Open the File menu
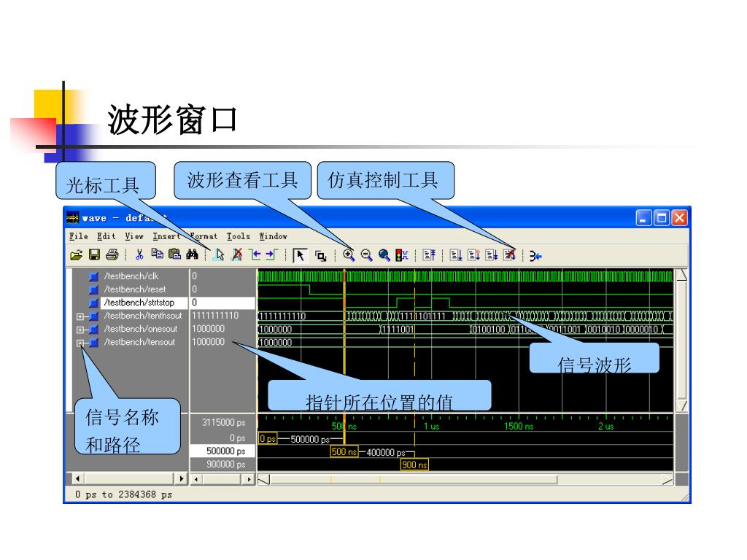Screen dimensions: 747x560 (79, 236)
